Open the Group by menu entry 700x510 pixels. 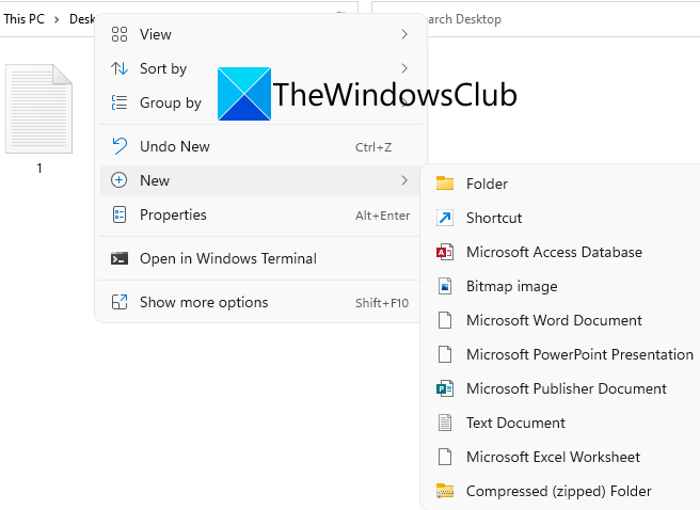click(x=261, y=103)
